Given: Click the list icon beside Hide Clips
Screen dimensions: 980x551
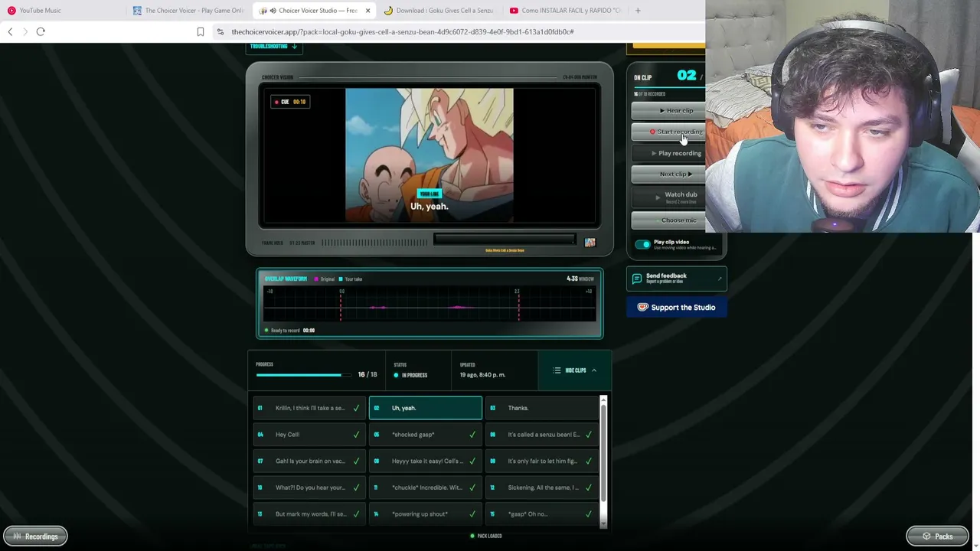Looking at the screenshot, I should click(x=557, y=370).
